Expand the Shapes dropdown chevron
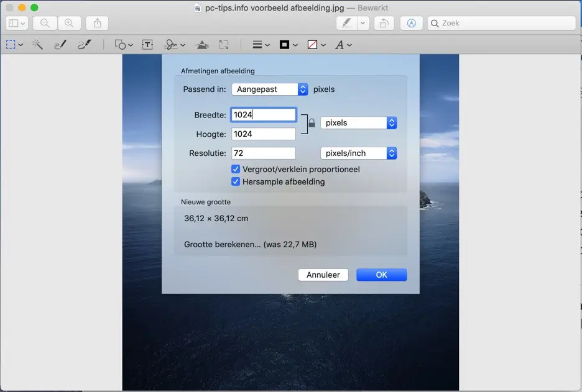 click(131, 45)
